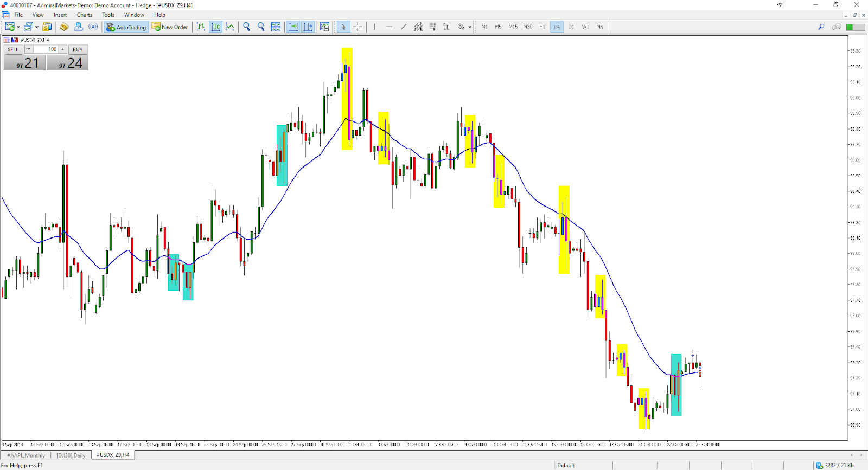Viewport: 868px width, 470px height.
Task: Select the MN monthly timeframe
Action: click(x=600, y=27)
